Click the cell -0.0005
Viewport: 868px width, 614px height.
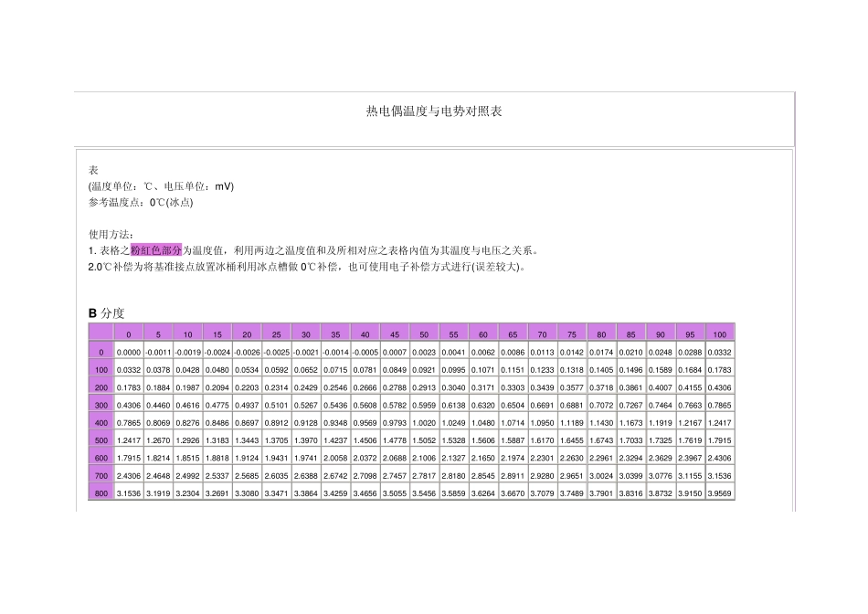click(x=365, y=352)
